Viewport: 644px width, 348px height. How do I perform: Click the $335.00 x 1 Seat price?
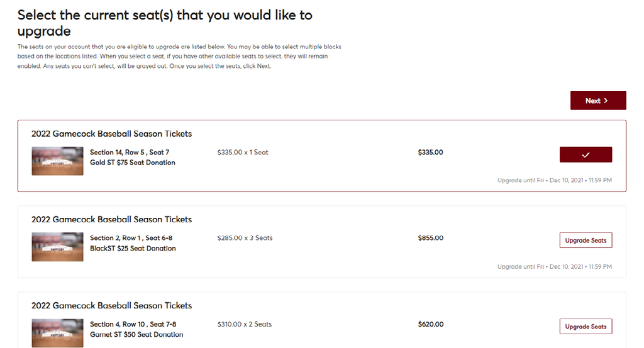pyautogui.click(x=242, y=152)
